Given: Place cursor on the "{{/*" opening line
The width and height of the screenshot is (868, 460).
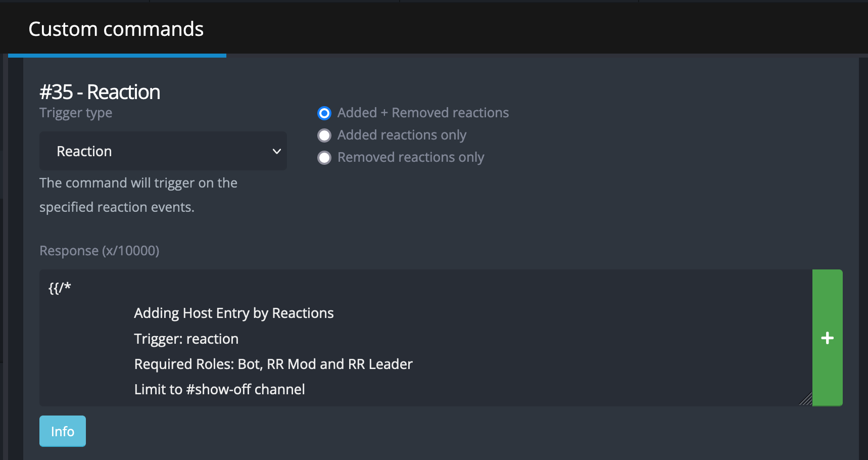Looking at the screenshot, I should [x=60, y=288].
